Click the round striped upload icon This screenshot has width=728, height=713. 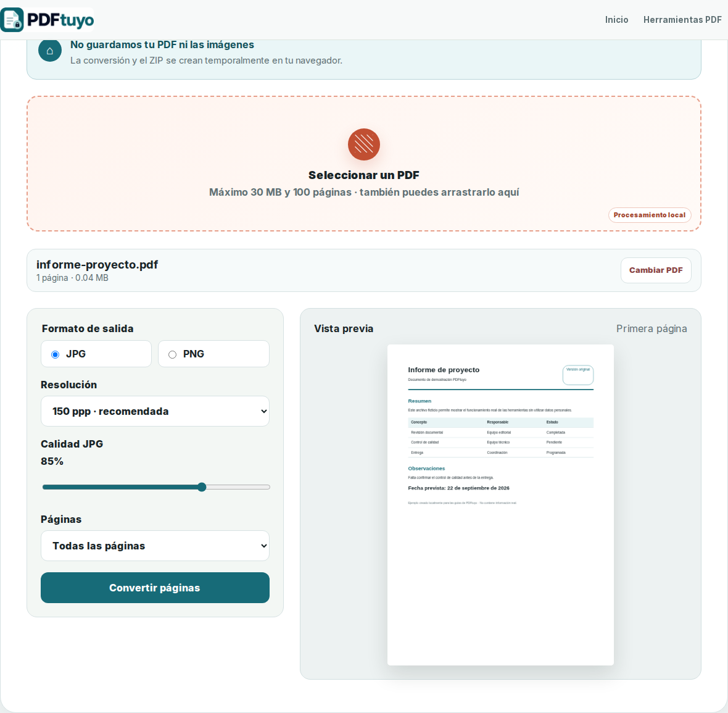[x=364, y=144]
